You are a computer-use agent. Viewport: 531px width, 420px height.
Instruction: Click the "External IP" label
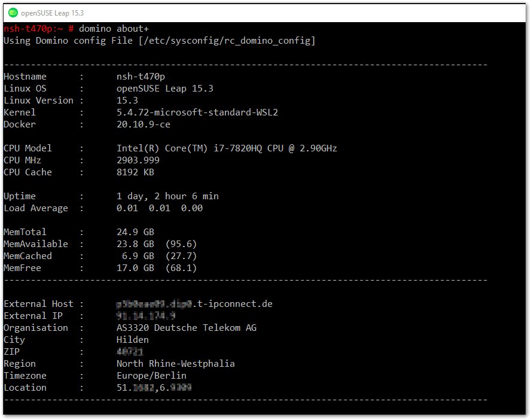(x=33, y=316)
